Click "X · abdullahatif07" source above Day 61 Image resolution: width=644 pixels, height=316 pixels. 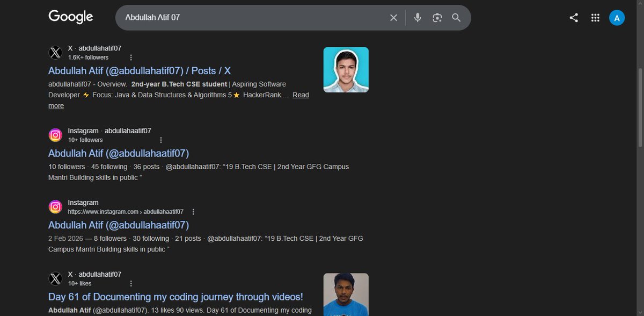pos(94,274)
